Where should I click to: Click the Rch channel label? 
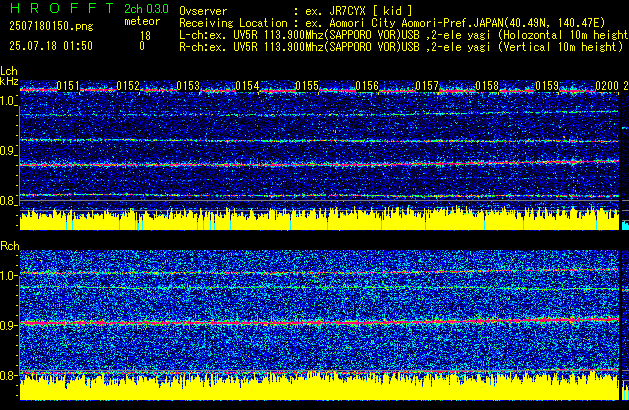point(10,246)
